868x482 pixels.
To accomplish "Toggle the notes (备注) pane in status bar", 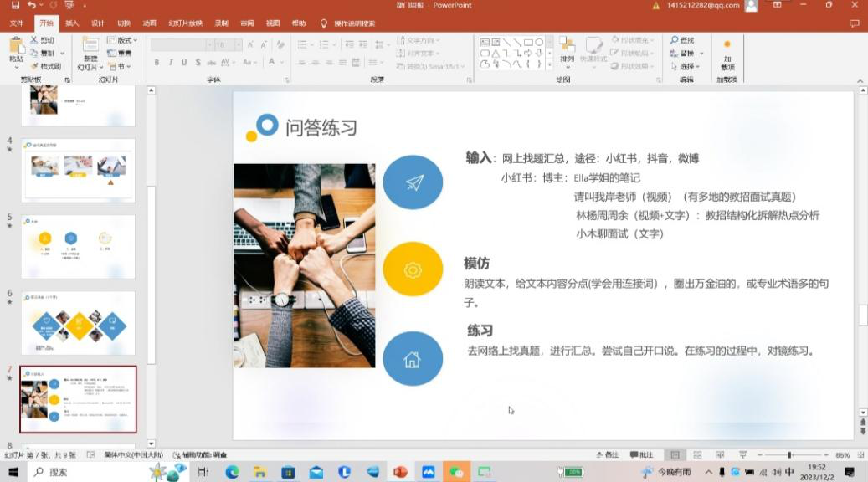I will point(607,454).
